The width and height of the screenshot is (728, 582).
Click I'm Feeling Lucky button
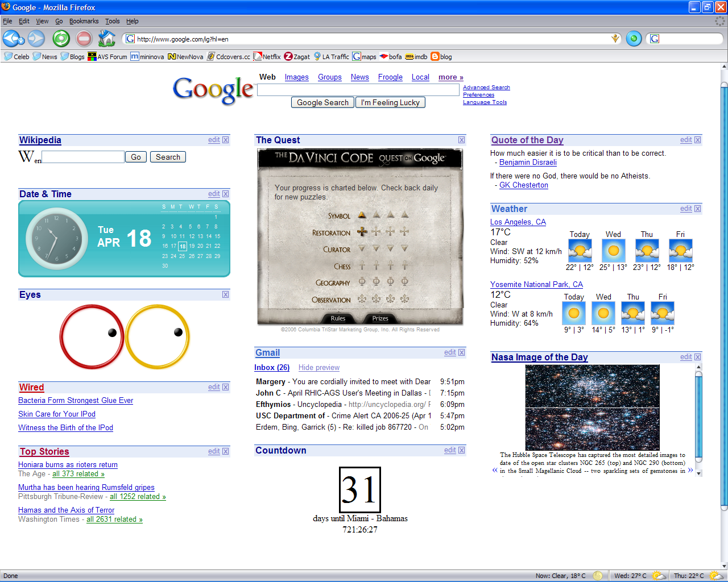click(x=390, y=102)
